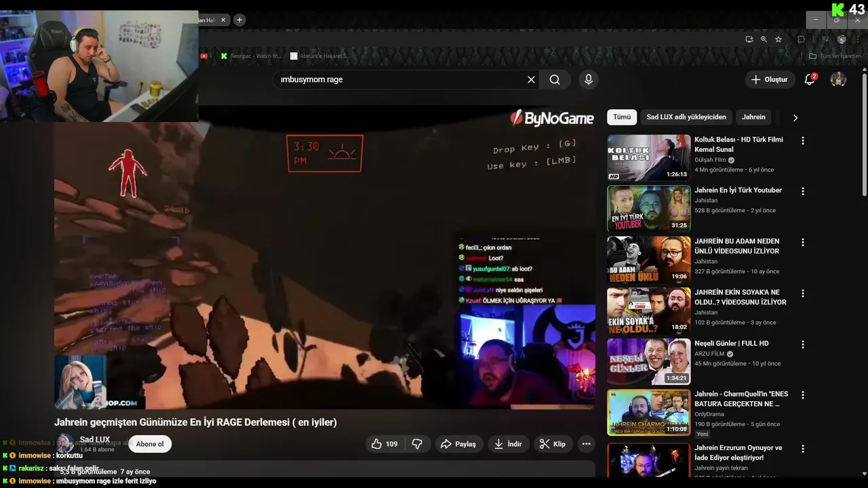Open the browser extensions puzzle icon

pos(801,39)
